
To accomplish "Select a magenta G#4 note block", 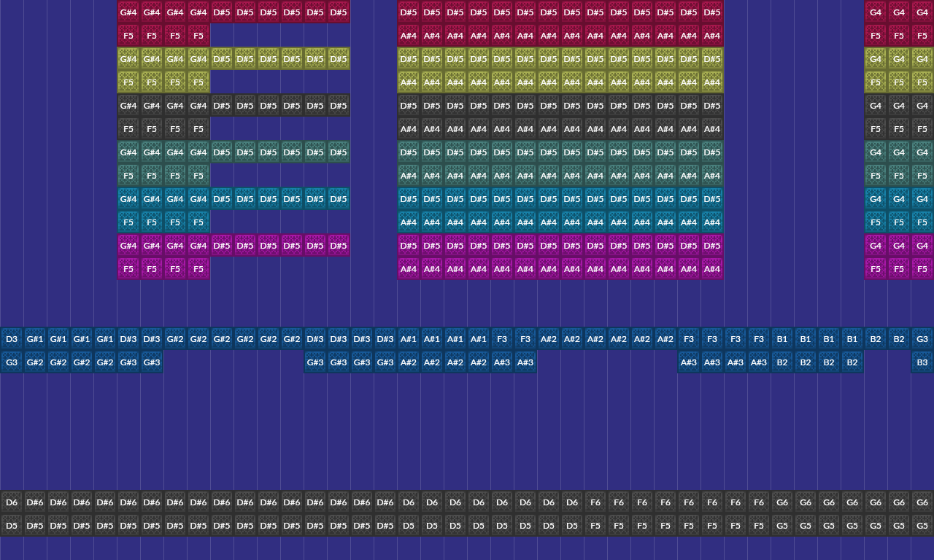I will (x=128, y=245).
